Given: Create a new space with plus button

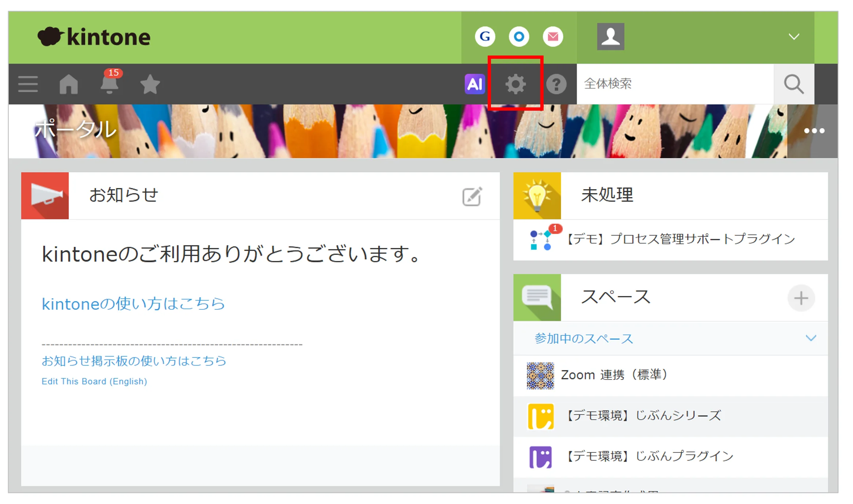Looking at the screenshot, I should point(801,298).
